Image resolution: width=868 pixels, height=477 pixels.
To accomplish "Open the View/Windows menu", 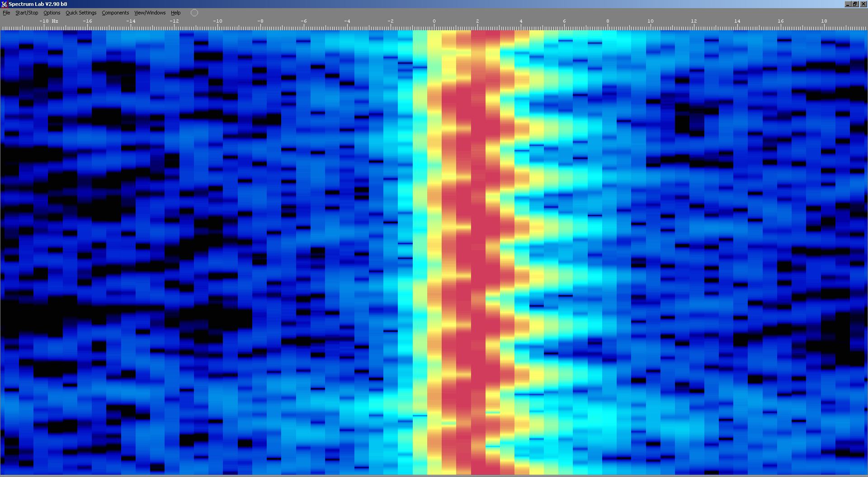I will pyautogui.click(x=150, y=13).
